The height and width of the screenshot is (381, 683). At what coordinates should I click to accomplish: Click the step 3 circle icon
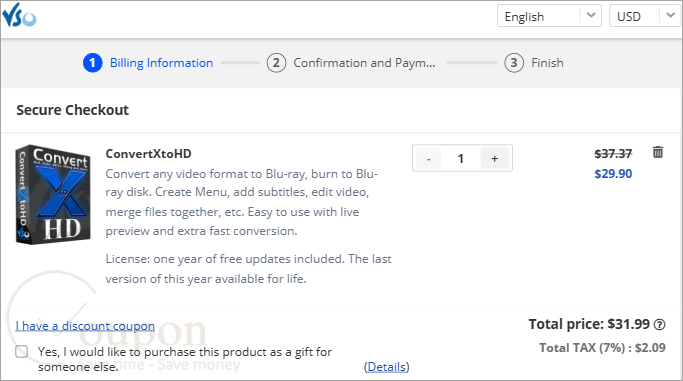[x=514, y=63]
